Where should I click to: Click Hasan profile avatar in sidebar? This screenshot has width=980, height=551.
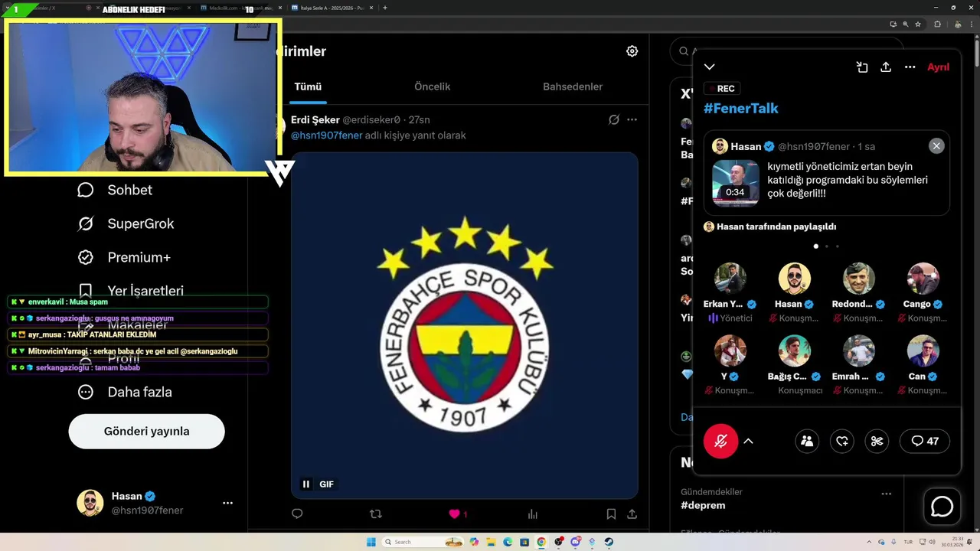pyautogui.click(x=90, y=503)
